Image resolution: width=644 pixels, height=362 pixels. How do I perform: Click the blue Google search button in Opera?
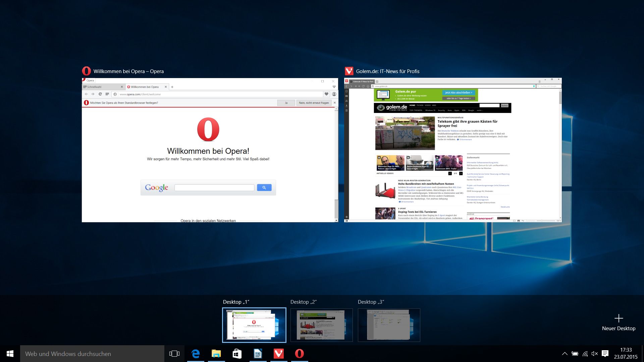coord(264,188)
